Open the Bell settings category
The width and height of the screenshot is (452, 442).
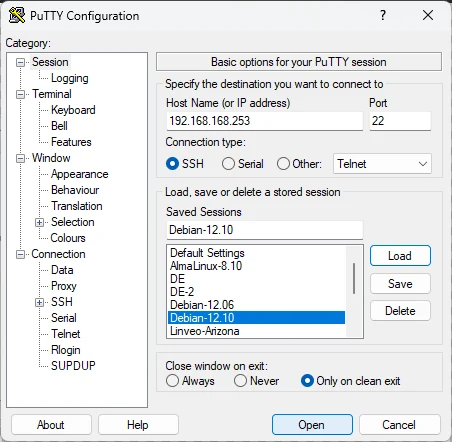[59, 126]
